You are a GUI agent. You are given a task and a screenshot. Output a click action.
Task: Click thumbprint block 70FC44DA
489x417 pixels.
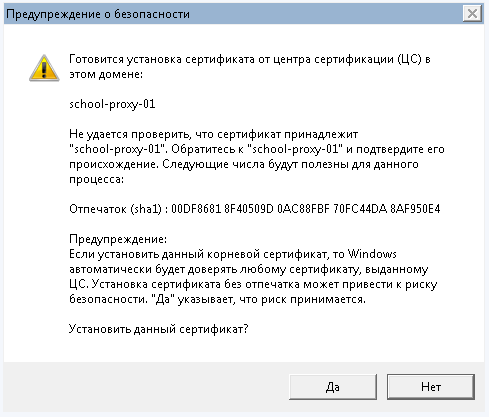[360, 209]
